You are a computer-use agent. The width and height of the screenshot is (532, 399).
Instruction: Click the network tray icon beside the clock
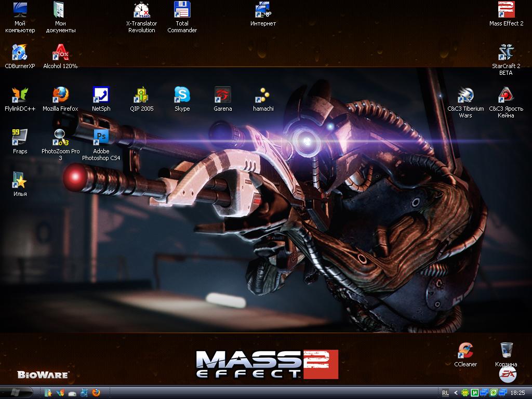click(x=502, y=393)
